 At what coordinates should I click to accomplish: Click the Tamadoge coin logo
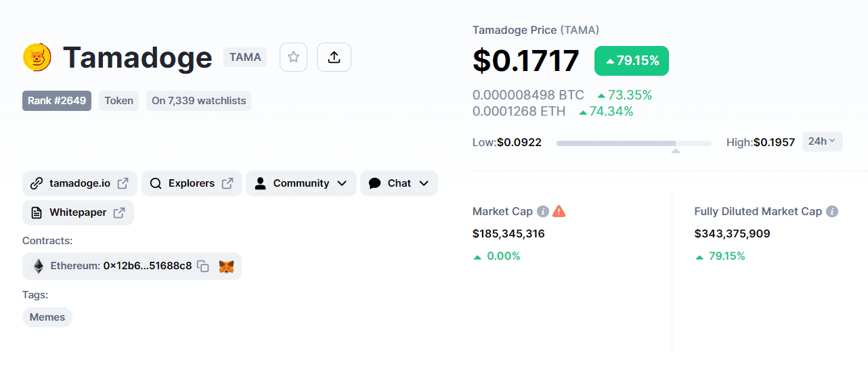pos(37,57)
